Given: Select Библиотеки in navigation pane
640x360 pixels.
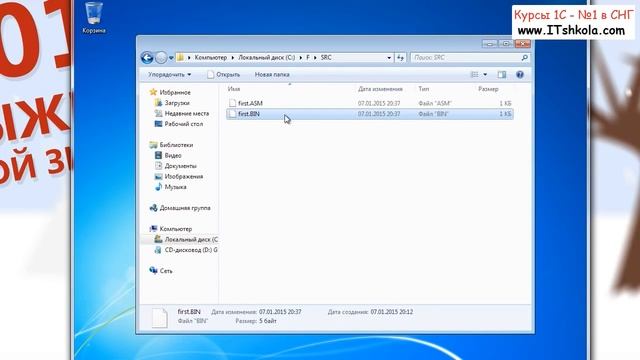Looking at the screenshot, I should [x=176, y=145].
